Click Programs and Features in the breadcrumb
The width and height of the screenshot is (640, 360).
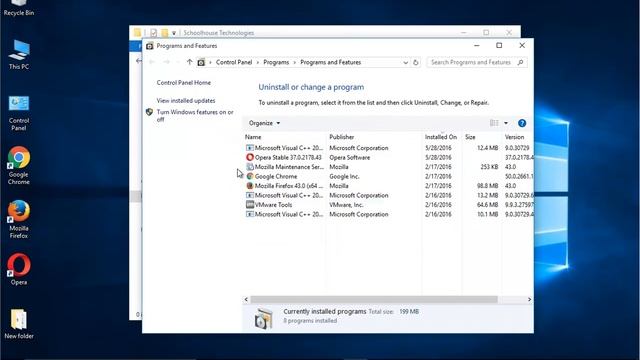coord(331,62)
